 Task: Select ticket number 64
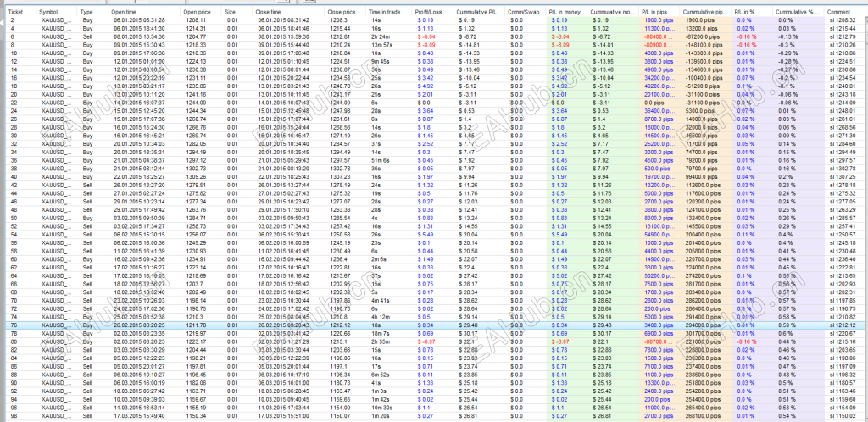point(14,275)
